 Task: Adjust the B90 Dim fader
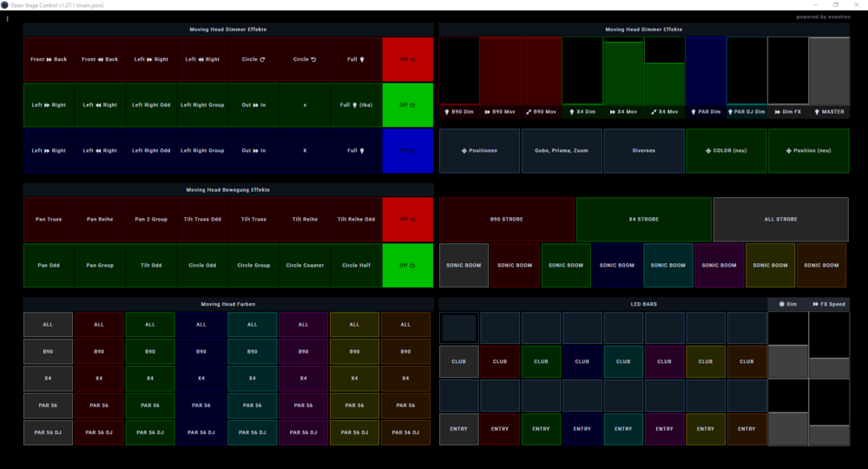click(459, 71)
